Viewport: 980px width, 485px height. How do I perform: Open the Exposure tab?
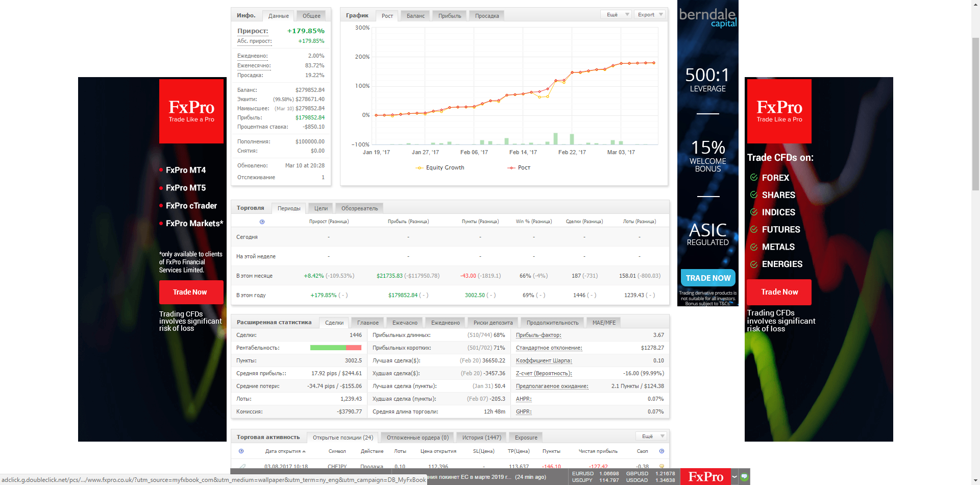coord(526,438)
